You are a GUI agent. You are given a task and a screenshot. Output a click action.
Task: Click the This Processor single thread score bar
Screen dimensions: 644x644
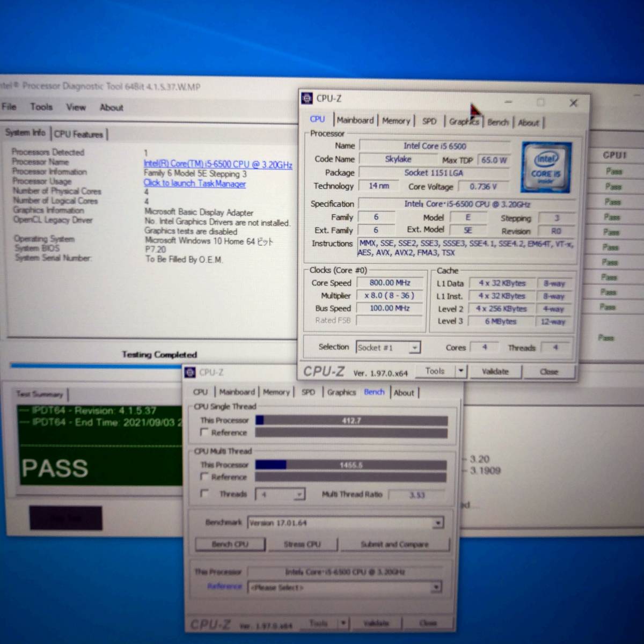(x=352, y=421)
